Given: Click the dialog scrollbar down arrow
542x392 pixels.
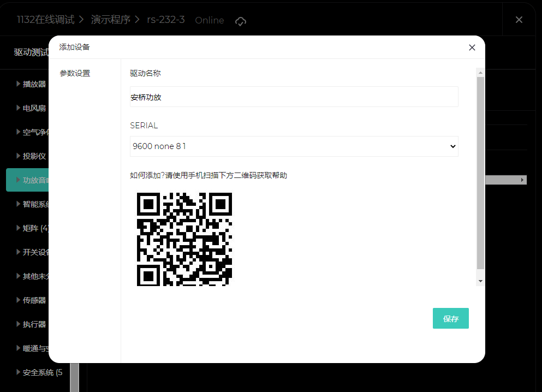Looking at the screenshot, I should (480, 281).
